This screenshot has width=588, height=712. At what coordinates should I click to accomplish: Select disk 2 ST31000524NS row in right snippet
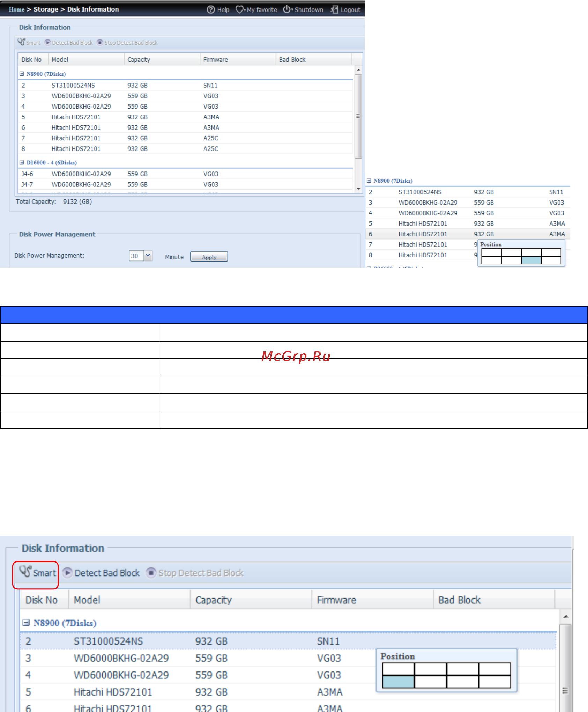click(468, 192)
